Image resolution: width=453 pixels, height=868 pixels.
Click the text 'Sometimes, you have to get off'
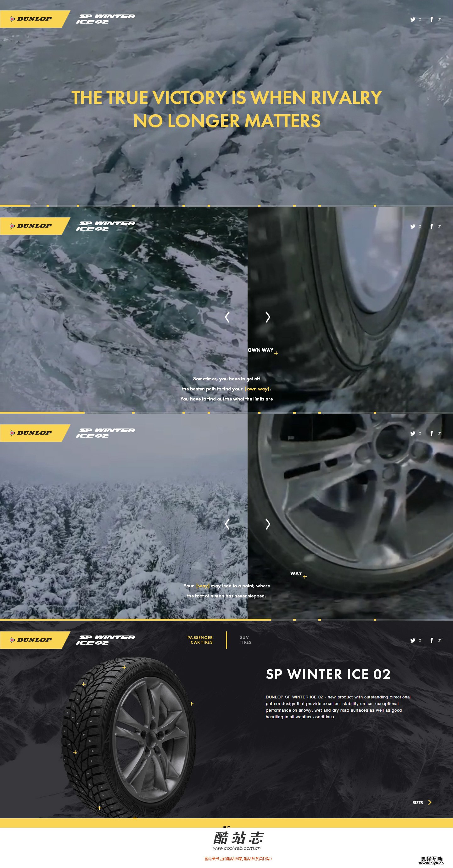[x=226, y=379]
